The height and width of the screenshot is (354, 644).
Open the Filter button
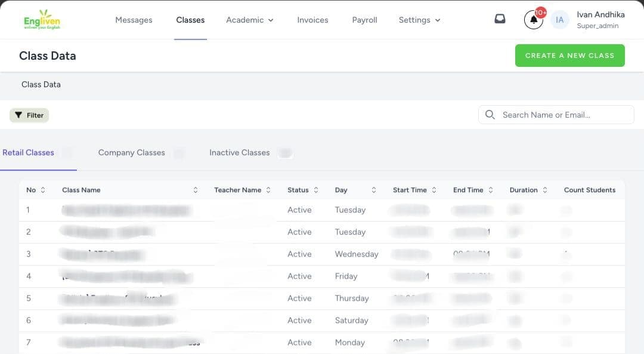coord(29,115)
